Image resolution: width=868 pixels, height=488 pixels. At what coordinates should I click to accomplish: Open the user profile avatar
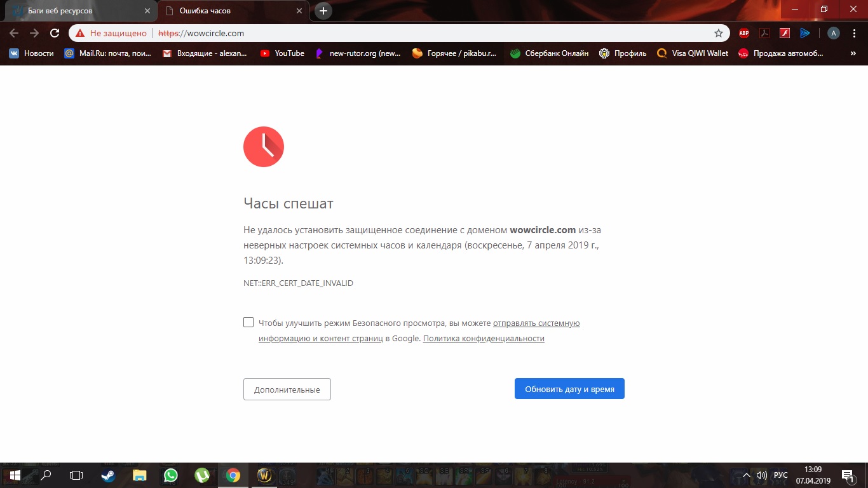(833, 33)
